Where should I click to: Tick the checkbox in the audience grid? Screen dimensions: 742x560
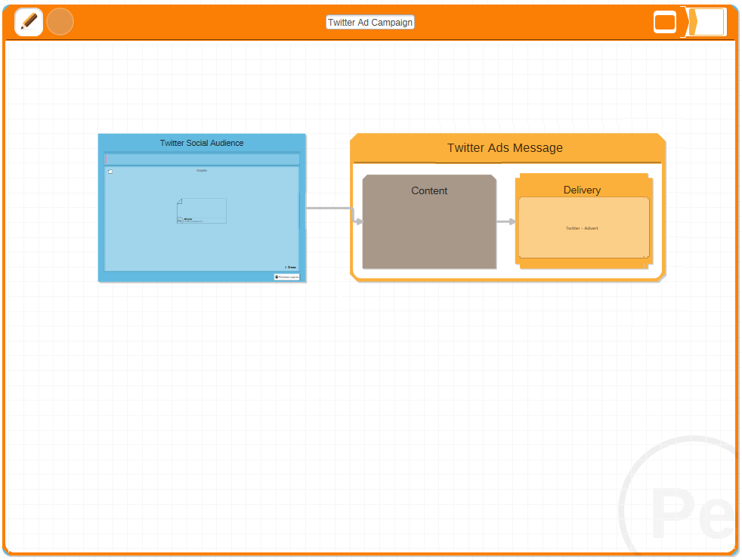coord(110,172)
